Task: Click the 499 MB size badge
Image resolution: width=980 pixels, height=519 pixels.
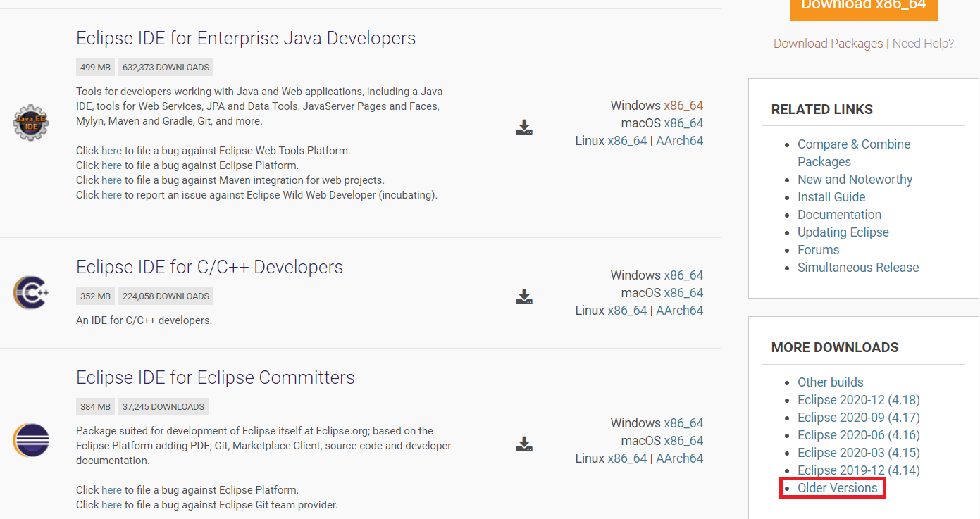Action: click(95, 68)
